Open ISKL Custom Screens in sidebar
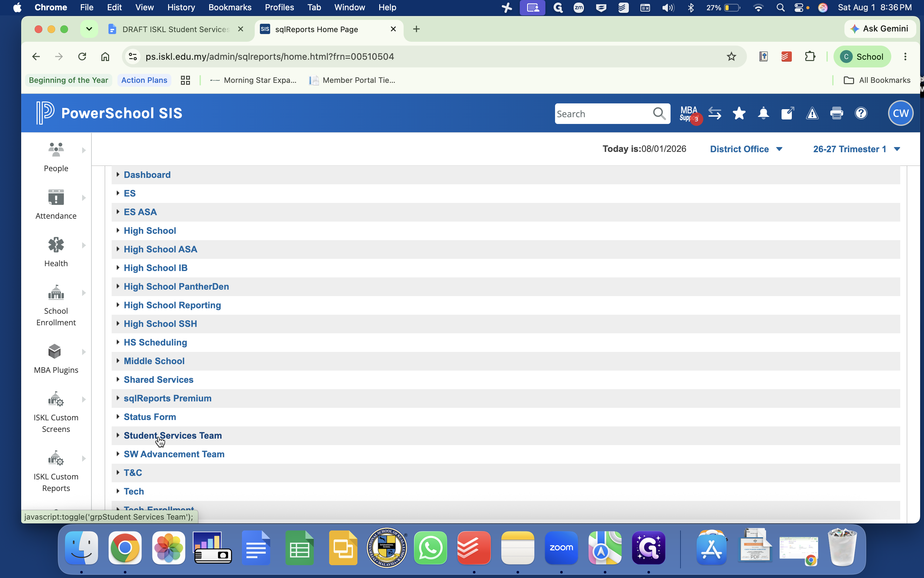Screen dimensions: 924x578 pyautogui.click(x=56, y=412)
